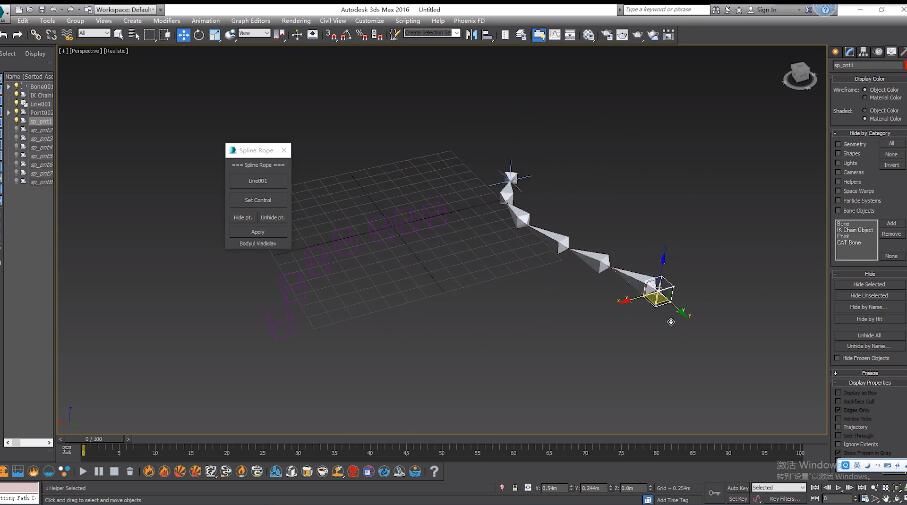
Task: Switch to Display command panel tab
Action: tap(891, 51)
